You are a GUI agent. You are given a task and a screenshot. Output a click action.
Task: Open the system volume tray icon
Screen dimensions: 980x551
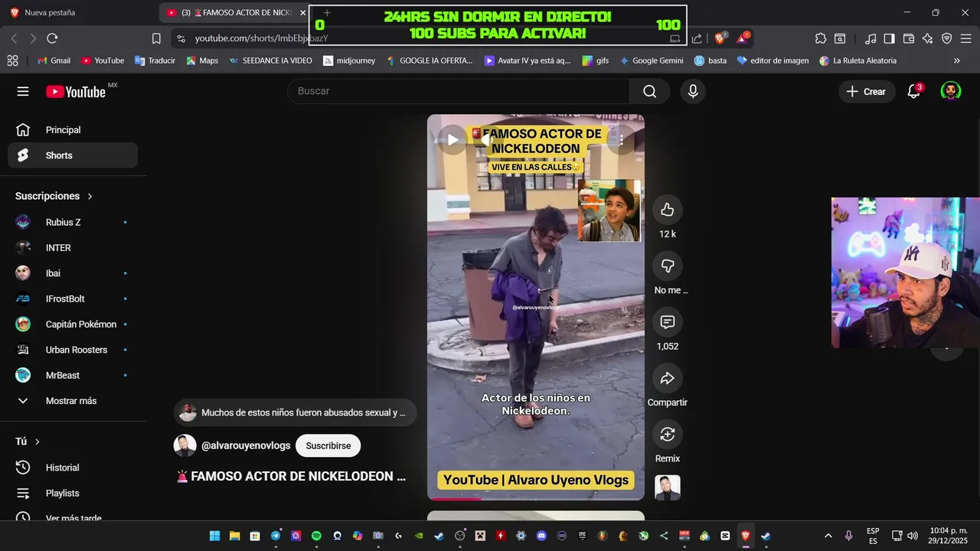click(912, 536)
